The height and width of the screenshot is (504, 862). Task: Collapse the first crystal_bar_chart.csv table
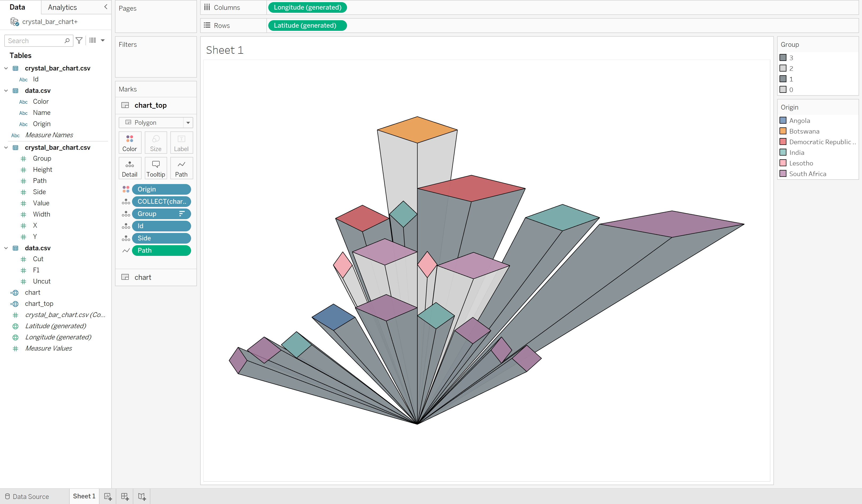(x=6, y=68)
